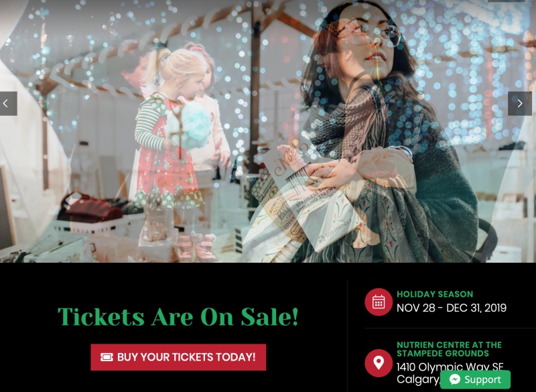536x392 pixels.
Task: Click the Calgary text in the address
Action: (x=418, y=379)
